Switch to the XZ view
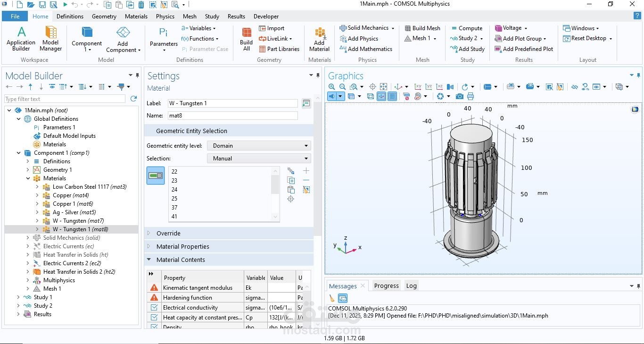The image size is (644, 344). [x=439, y=87]
